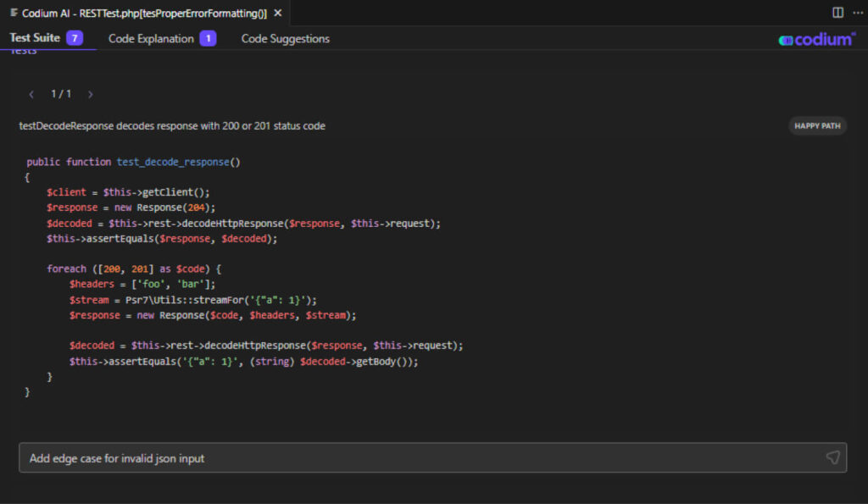Send prompt via the paper plane icon

point(833,457)
